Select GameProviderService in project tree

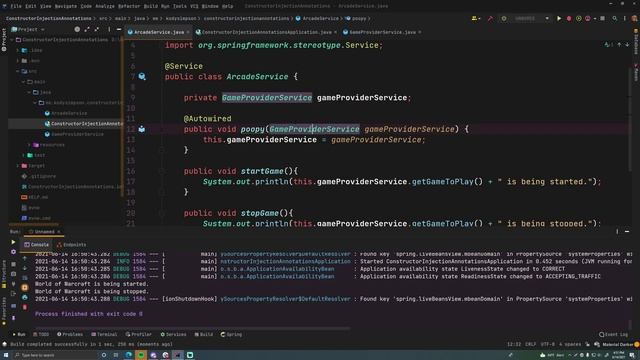[x=74, y=134]
